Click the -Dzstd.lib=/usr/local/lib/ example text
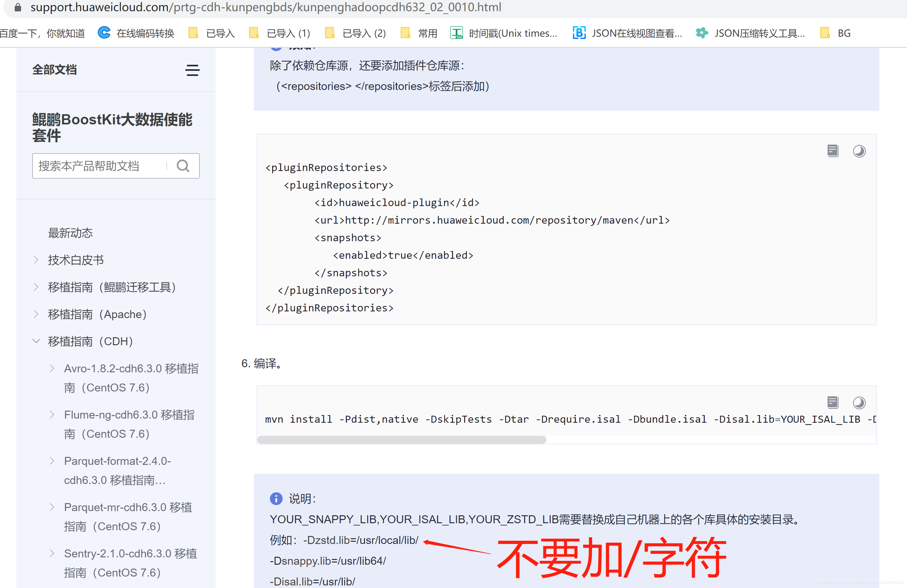This screenshot has width=907, height=588. click(361, 540)
